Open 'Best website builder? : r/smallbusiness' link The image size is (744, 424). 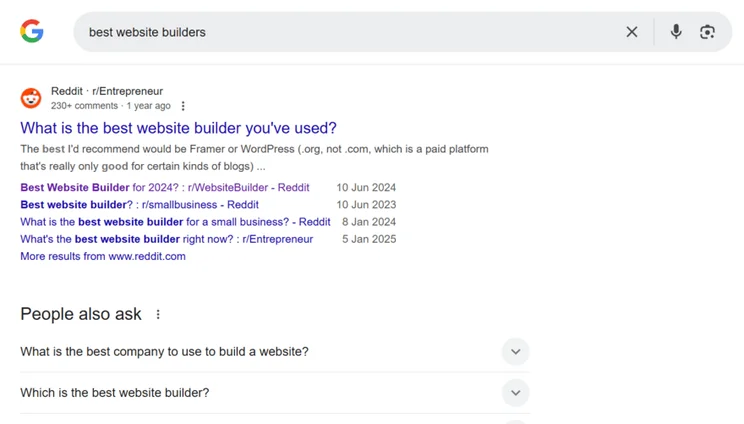tap(140, 204)
